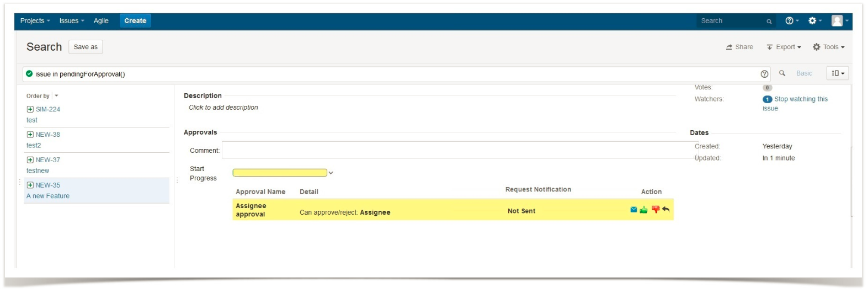The width and height of the screenshot is (868, 293).
Task: Open the Issues menu
Action: pyautogui.click(x=71, y=21)
